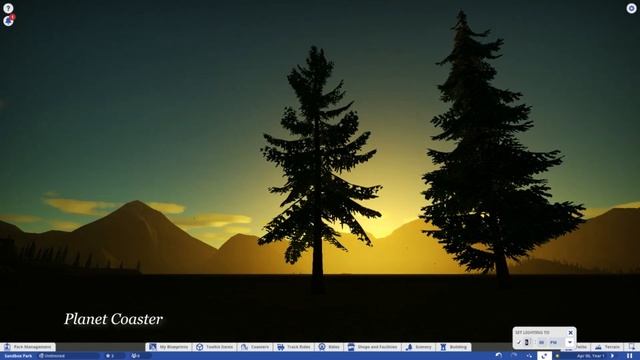
Task: Open the Park Management tab
Action: (28, 347)
